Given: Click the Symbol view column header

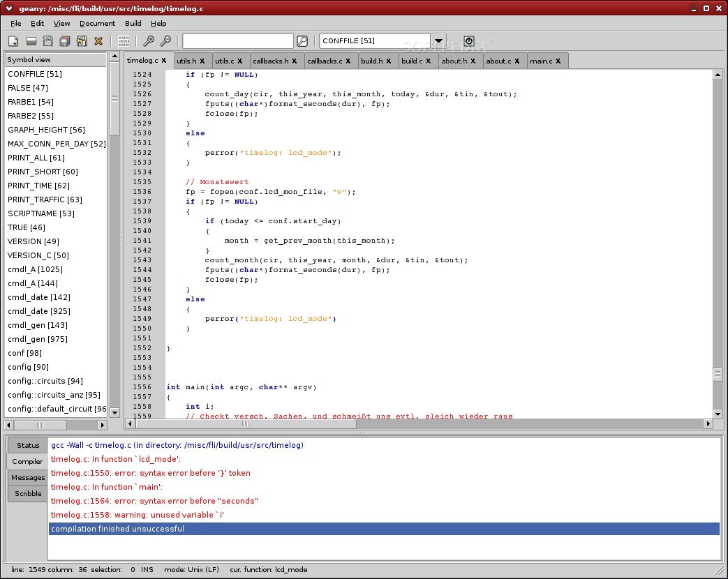Looking at the screenshot, I should click(55, 59).
